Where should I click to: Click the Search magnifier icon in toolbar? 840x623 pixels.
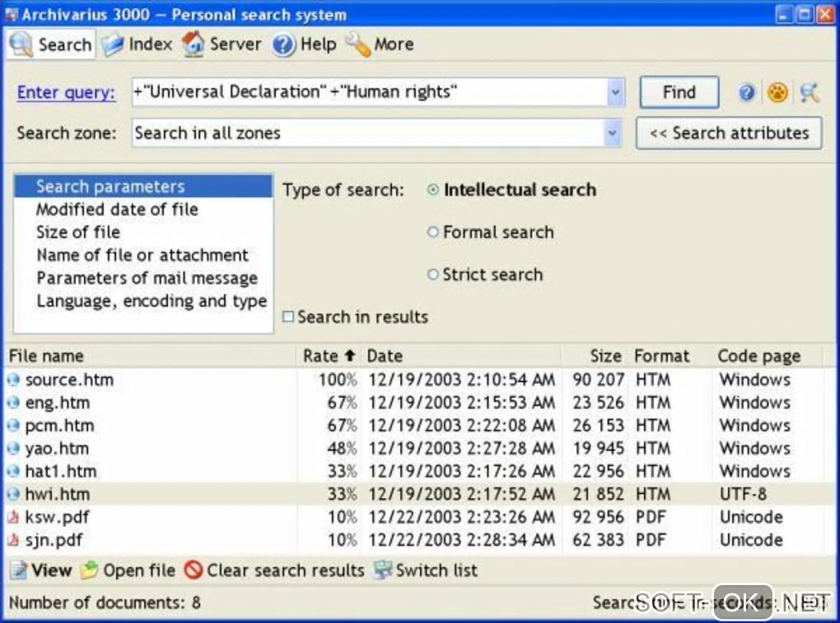[x=21, y=44]
